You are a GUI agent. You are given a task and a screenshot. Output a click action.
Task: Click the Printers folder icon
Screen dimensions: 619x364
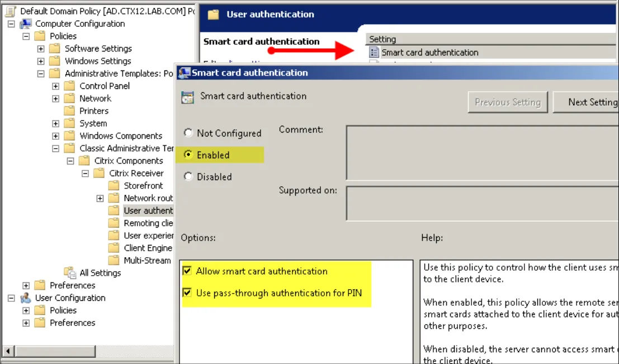pyautogui.click(x=69, y=111)
